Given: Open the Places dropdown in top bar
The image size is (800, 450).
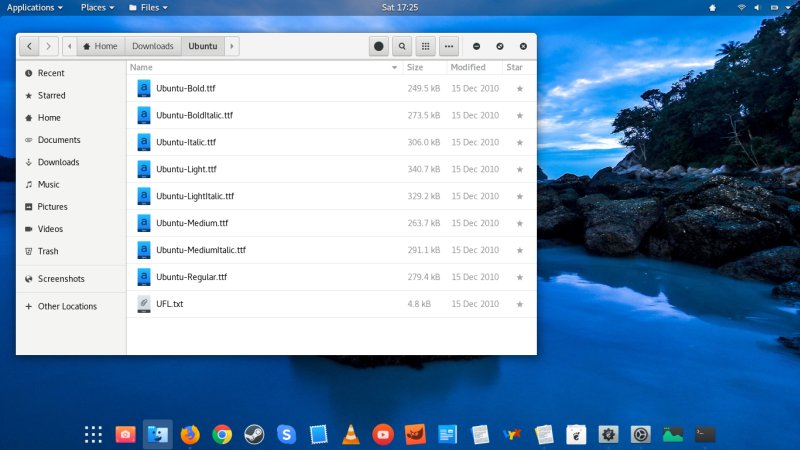Looking at the screenshot, I should (98, 7).
